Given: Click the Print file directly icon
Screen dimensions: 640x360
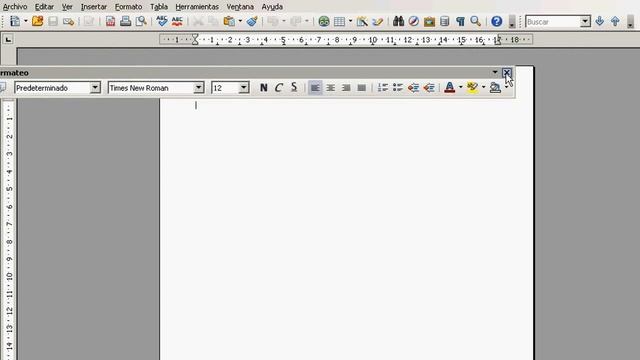Looking at the screenshot, I should point(125,21).
